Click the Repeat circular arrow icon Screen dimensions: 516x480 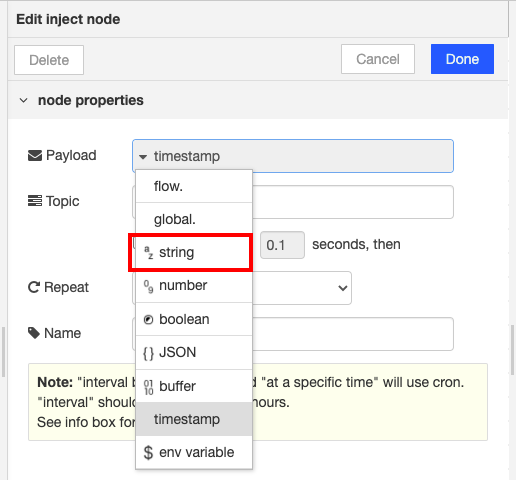pyautogui.click(x=34, y=287)
